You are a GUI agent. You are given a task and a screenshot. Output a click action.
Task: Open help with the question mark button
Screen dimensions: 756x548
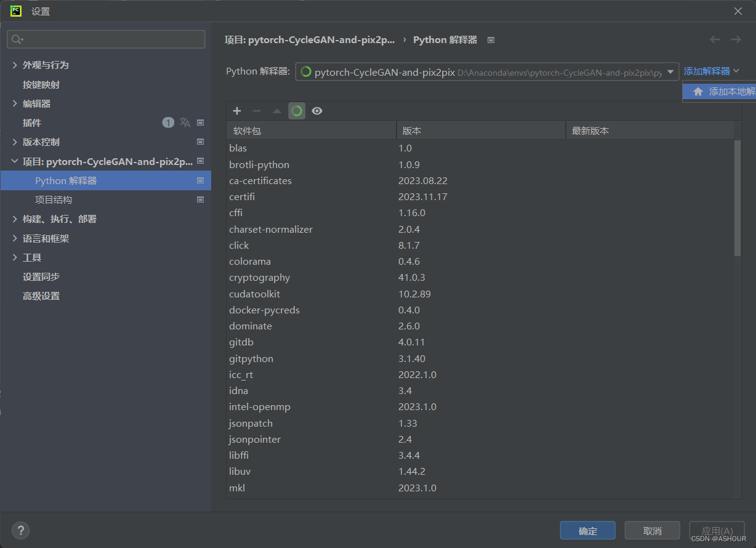20,530
